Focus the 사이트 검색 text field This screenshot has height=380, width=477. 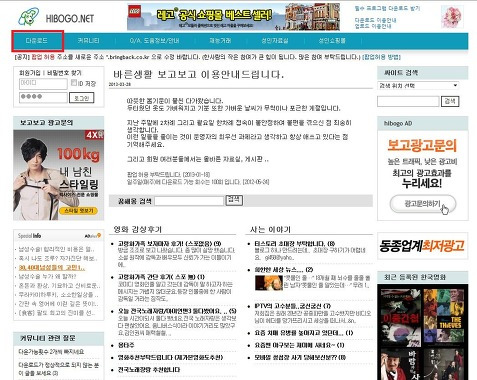[x=408, y=101]
